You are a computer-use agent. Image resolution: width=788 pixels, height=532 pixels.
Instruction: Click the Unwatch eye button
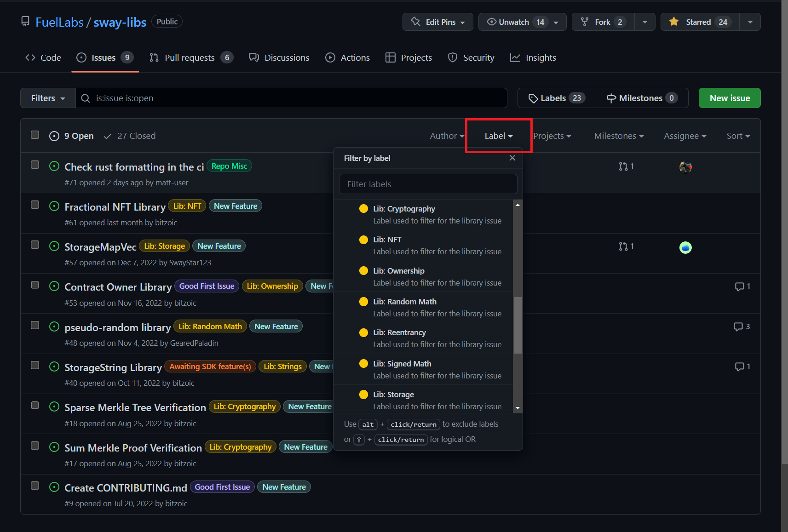point(522,22)
